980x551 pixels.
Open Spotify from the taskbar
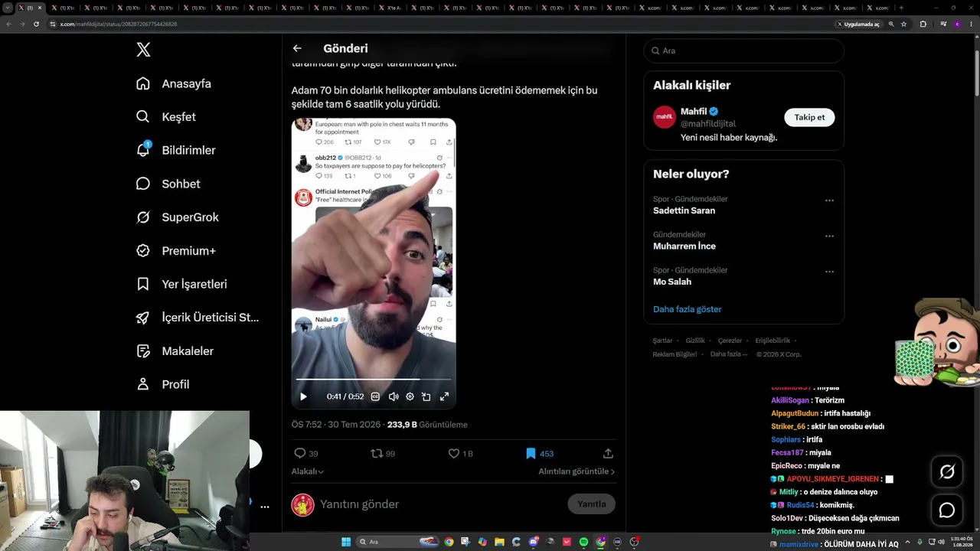583,542
